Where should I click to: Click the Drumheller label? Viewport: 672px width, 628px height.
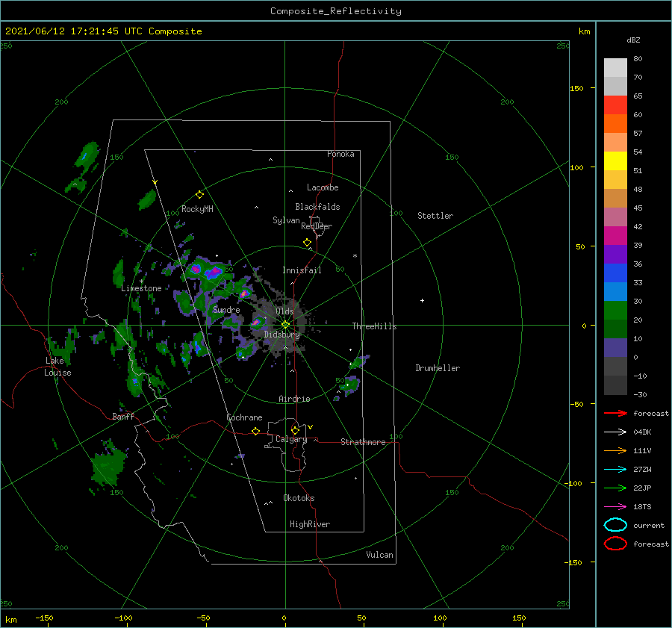coord(437,368)
